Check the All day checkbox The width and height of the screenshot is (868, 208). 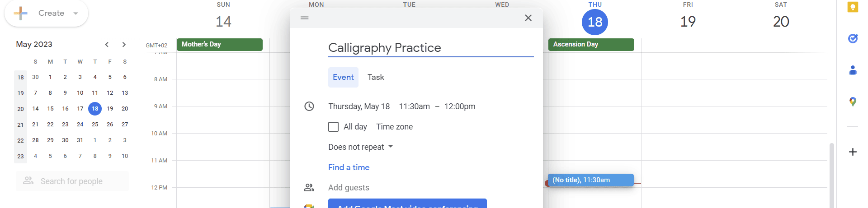tap(333, 127)
